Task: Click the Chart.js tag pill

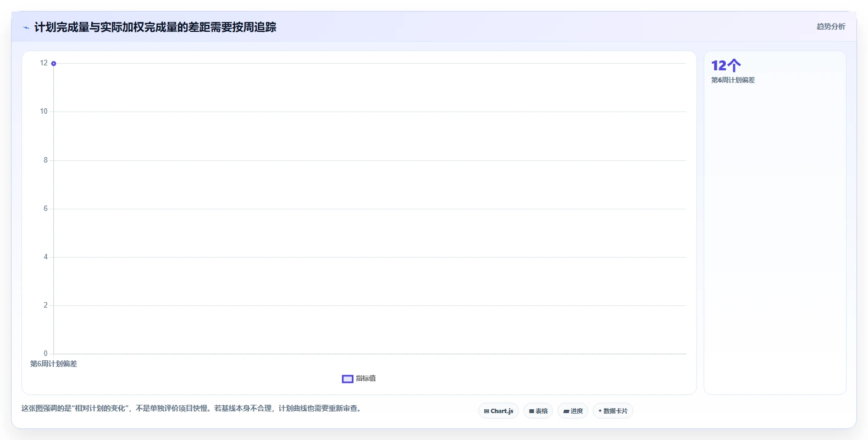Action: point(499,411)
